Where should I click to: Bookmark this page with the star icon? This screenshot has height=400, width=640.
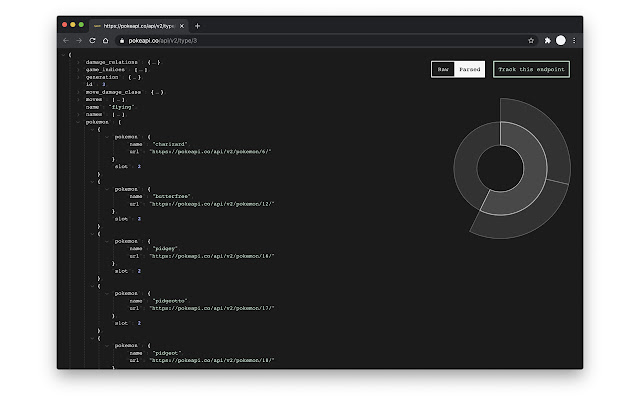[531, 40]
